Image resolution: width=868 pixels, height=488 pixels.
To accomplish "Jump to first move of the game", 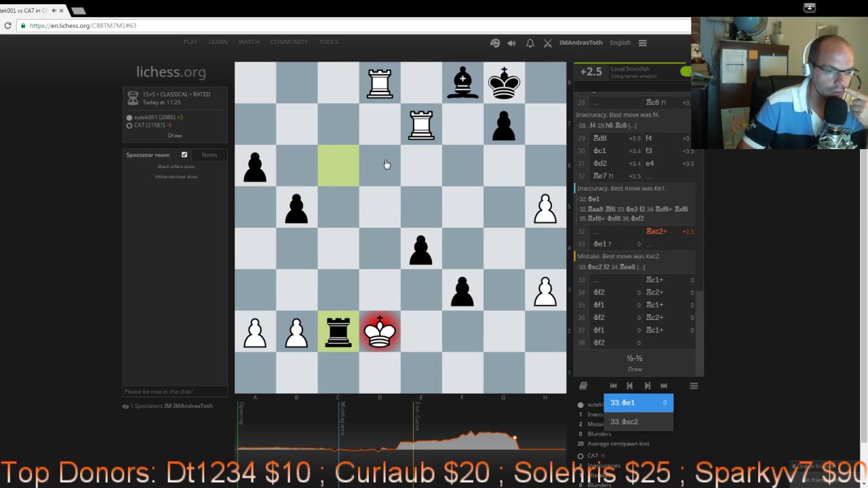I will [x=613, y=386].
